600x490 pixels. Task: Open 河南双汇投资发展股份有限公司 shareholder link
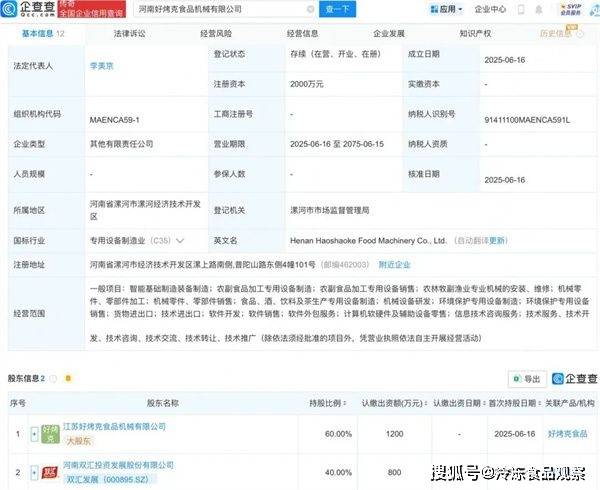[x=118, y=465]
